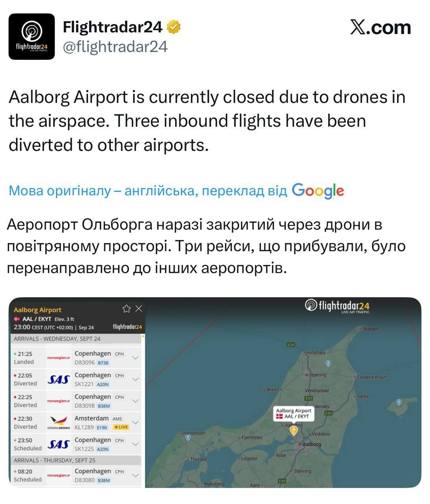Open the @flightradar24 handle link
The width and height of the screenshot is (430, 504).
115,46
